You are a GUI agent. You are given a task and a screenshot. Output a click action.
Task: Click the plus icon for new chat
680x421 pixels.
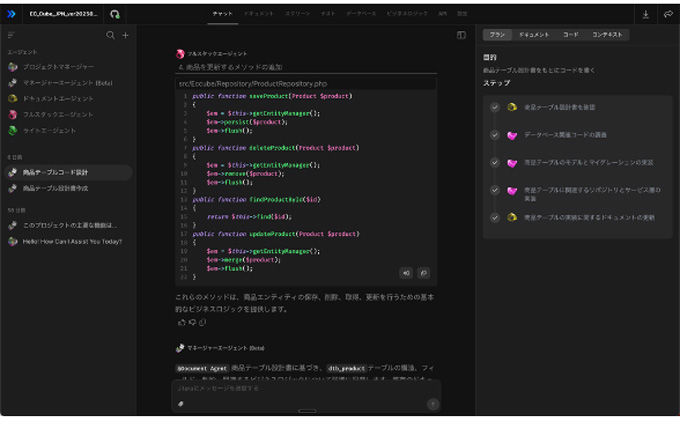pyautogui.click(x=125, y=35)
